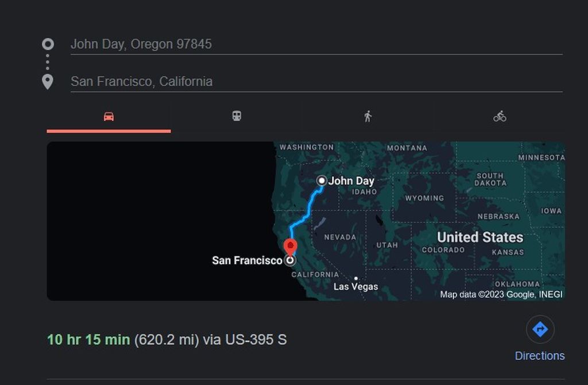Click the Las Vegas city dot
The image size is (588, 385).
click(x=356, y=279)
